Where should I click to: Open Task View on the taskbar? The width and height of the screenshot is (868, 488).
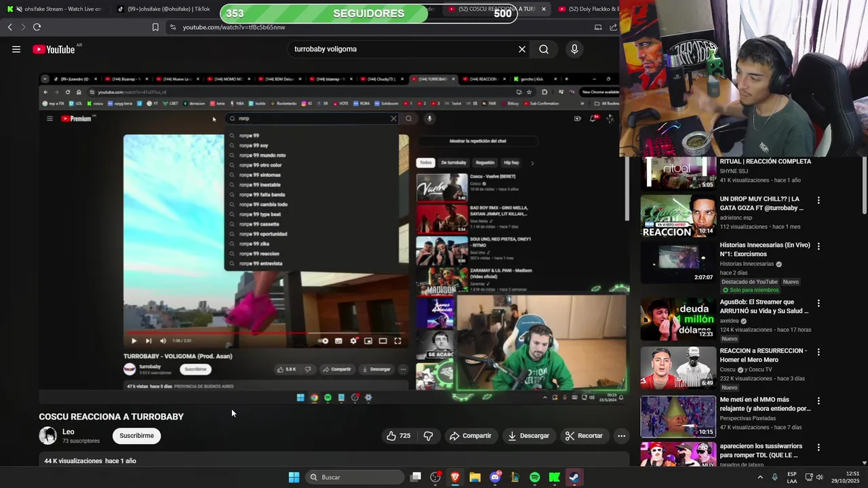click(416, 477)
